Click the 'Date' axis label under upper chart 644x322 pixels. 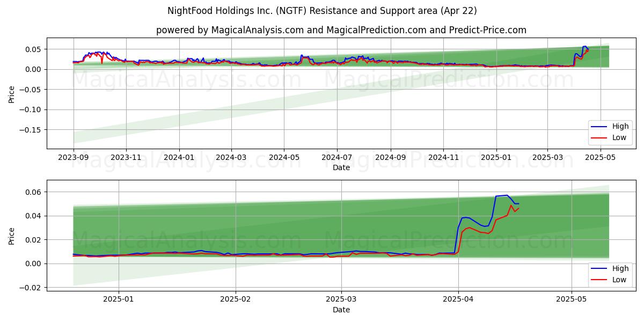pos(341,167)
